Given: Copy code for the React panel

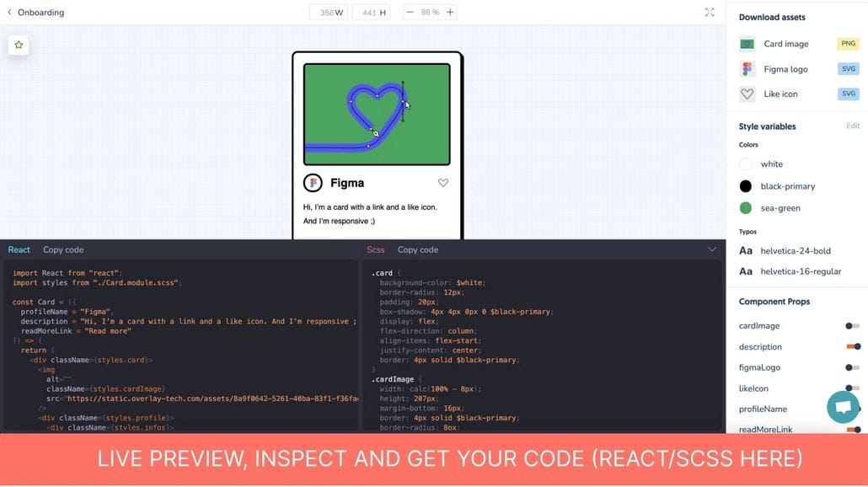Looking at the screenshot, I should pyautogui.click(x=63, y=249).
